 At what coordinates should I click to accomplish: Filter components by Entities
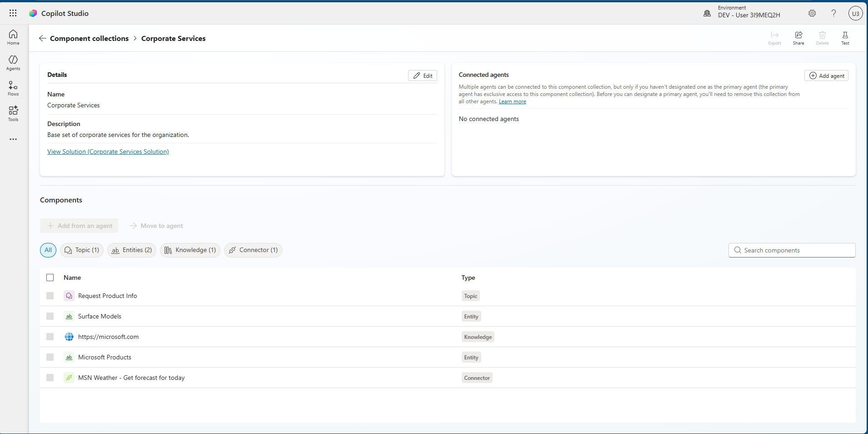(131, 250)
